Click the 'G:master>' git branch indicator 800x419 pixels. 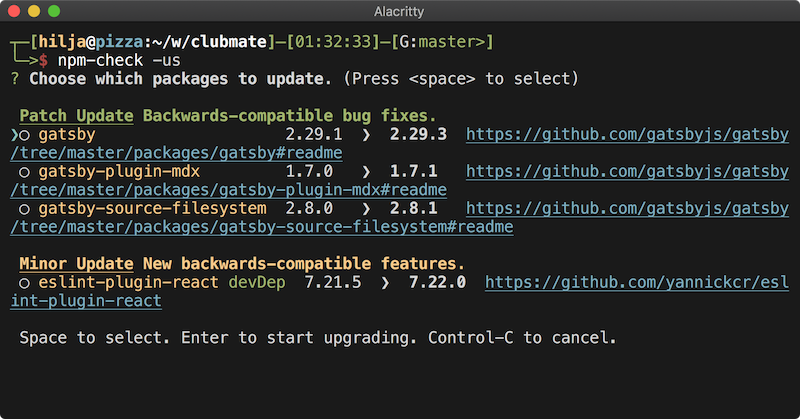pos(442,42)
